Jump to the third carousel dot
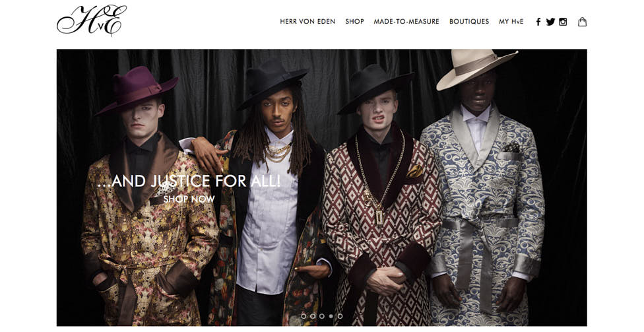Viewport: 644px width, 332px height. point(321,316)
